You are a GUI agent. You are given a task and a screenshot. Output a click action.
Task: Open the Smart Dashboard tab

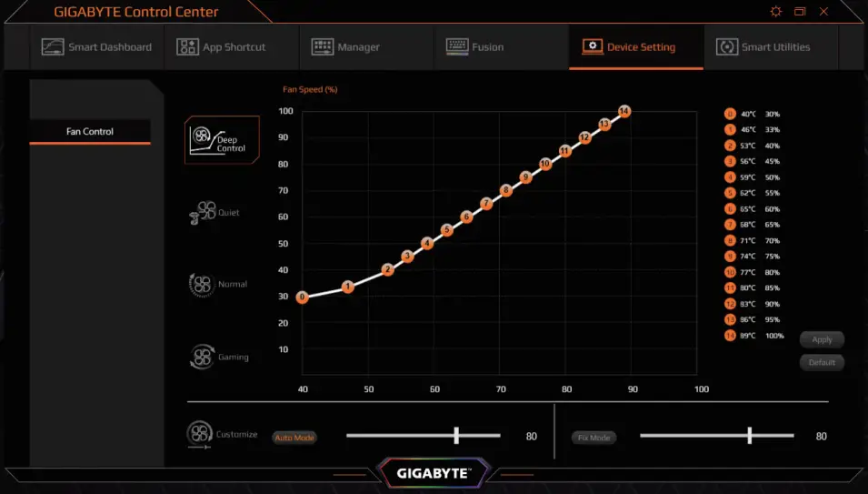point(97,47)
